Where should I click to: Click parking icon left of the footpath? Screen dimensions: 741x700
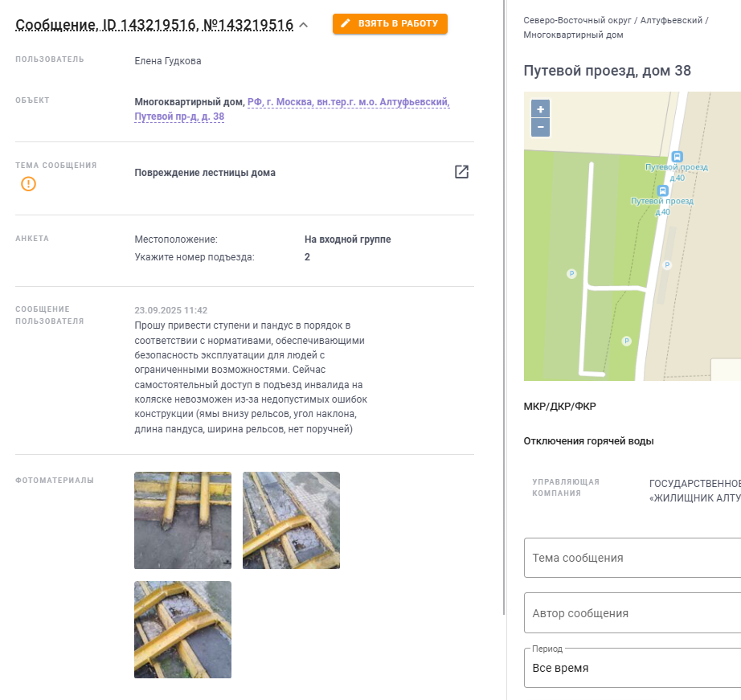point(571,274)
